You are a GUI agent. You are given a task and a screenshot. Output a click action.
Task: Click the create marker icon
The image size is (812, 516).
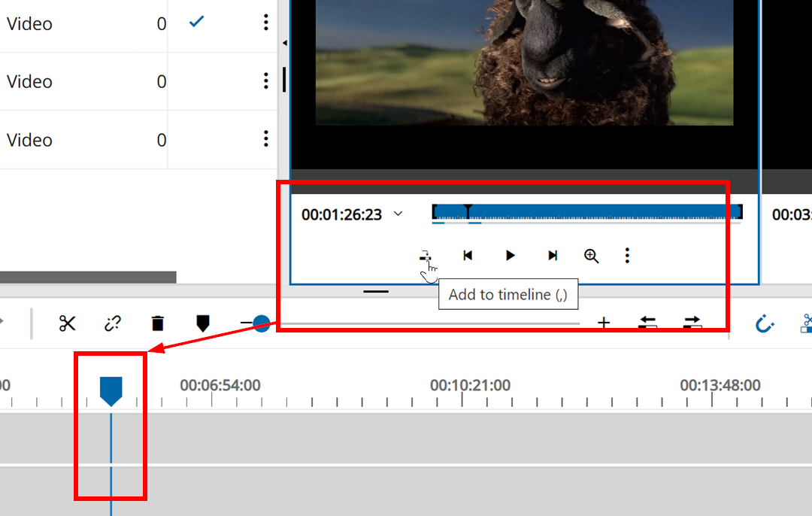(x=203, y=323)
